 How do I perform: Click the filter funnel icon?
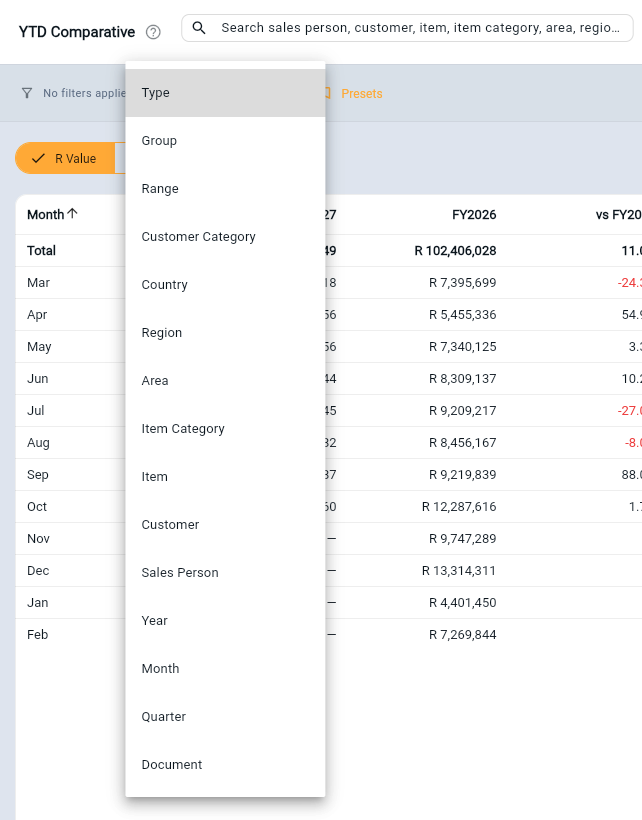tap(27, 93)
